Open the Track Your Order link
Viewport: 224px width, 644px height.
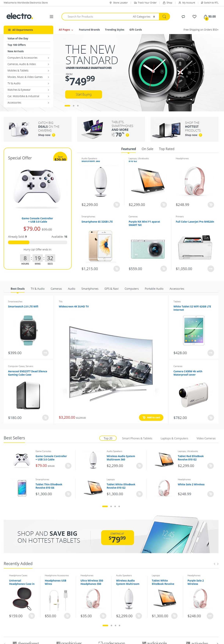point(145,3)
